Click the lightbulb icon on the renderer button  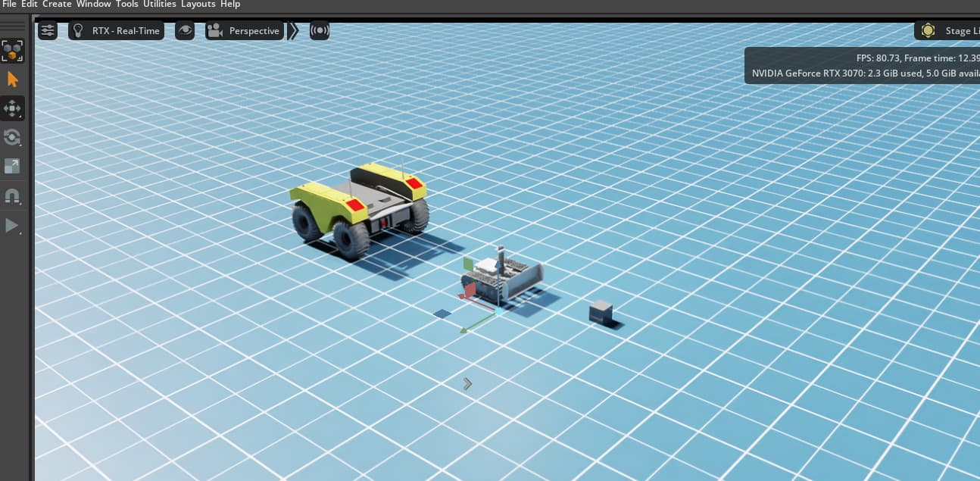(x=77, y=30)
